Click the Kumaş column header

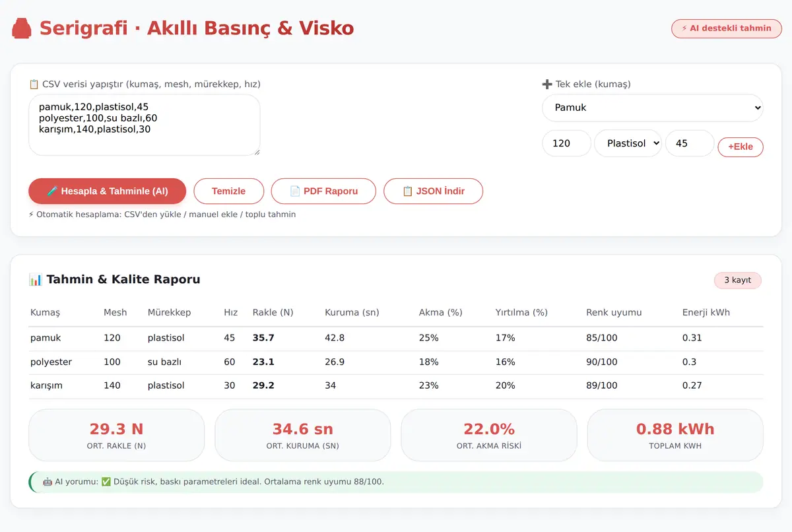[45, 312]
